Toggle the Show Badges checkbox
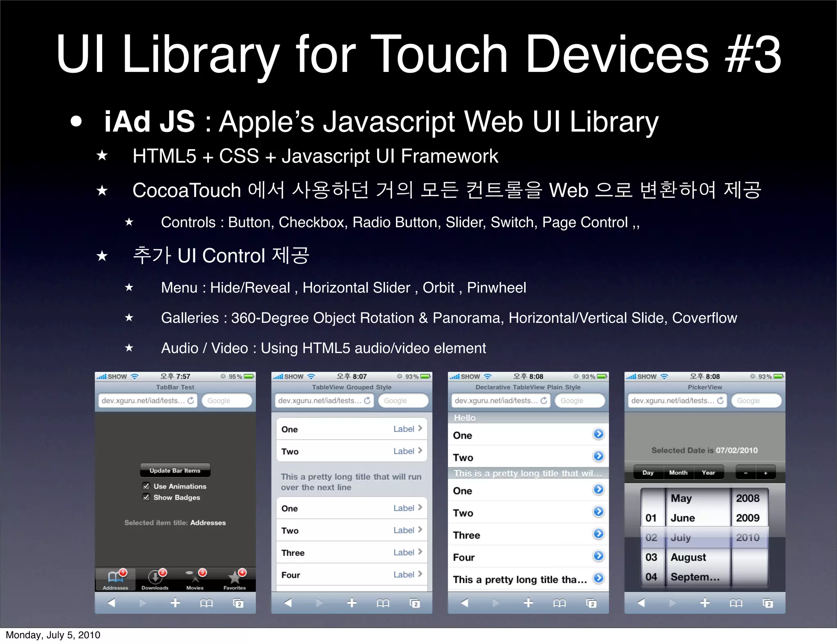 (x=146, y=497)
